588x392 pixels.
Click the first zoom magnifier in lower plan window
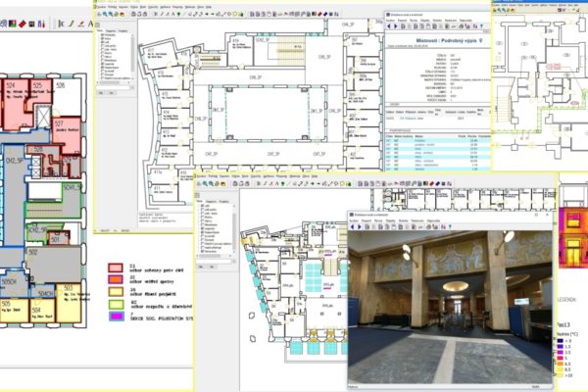[x=205, y=184]
